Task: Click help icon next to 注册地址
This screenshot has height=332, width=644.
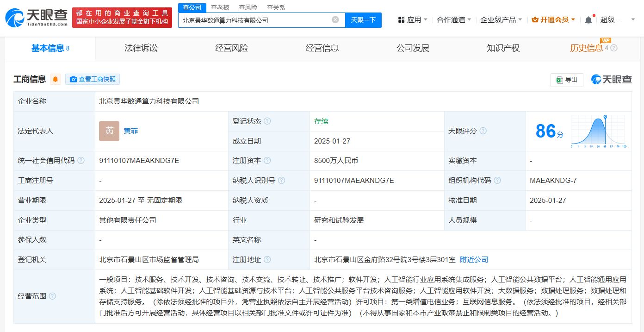Action: [267, 260]
